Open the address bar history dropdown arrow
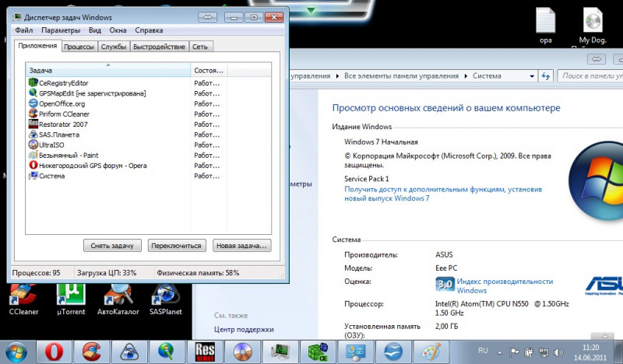Image resolution: width=623 pixels, height=364 pixels. click(x=532, y=75)
